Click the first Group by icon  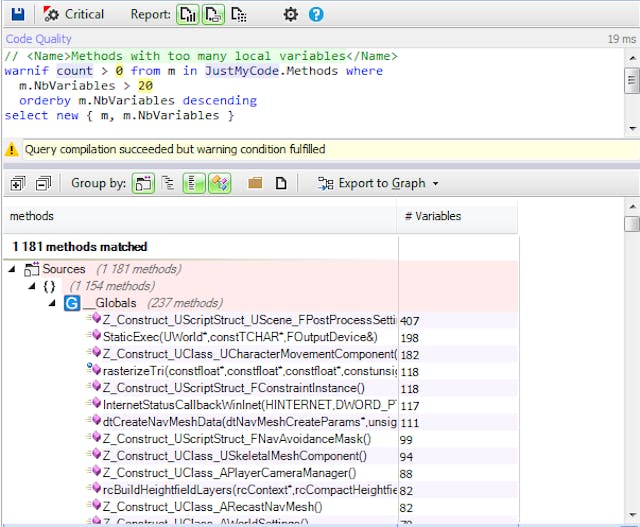[x=144, y=183]
